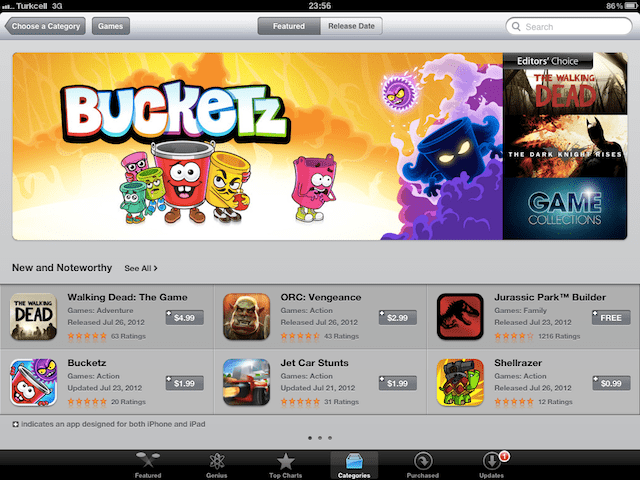Go back to Choose a Category

click(45, 26)
